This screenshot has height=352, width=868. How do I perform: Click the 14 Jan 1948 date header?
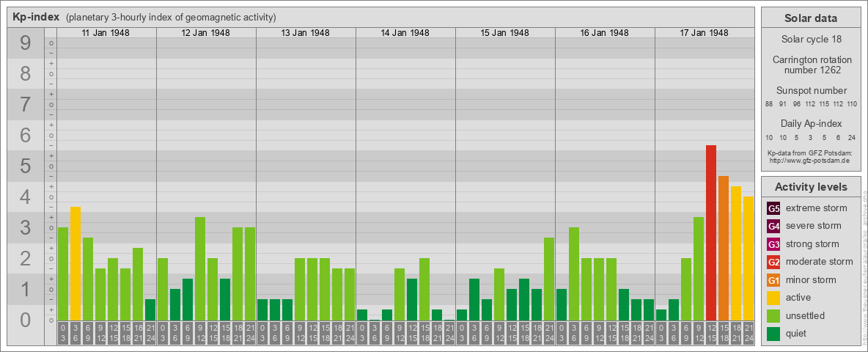(405, 33)
